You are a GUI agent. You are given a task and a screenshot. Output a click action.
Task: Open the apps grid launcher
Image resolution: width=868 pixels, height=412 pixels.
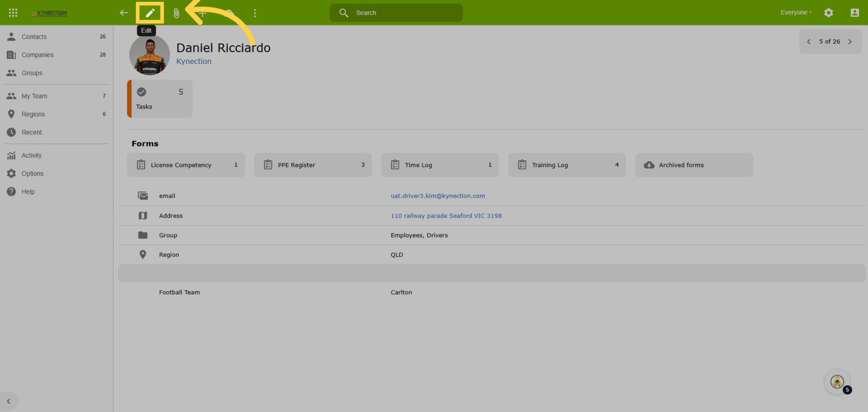coord(13,13)
